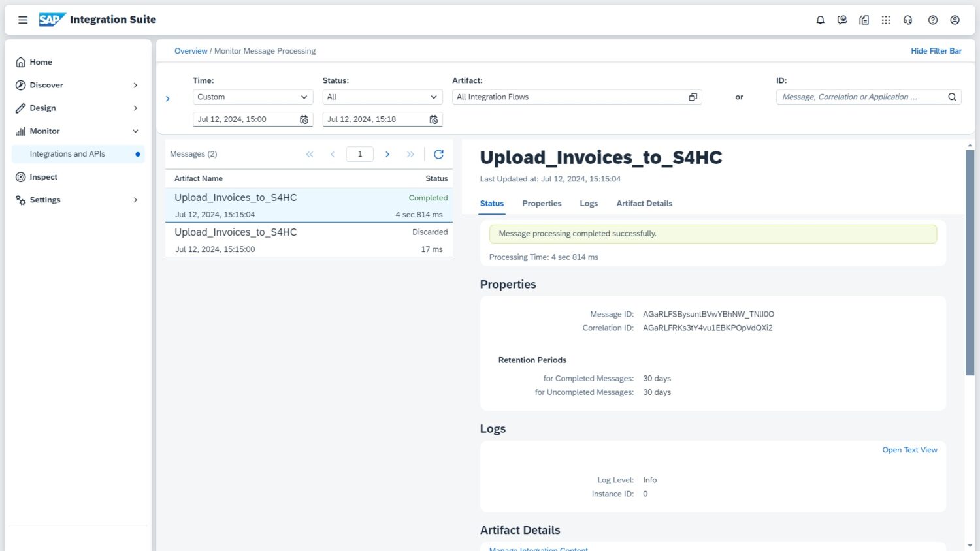Open the notifications bell icon

pos(820,20)
